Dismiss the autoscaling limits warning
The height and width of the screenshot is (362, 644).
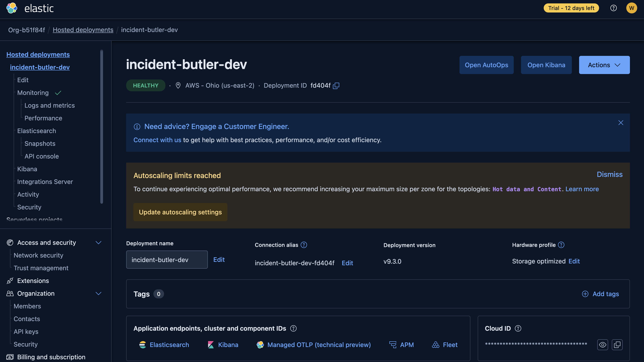click(x=610, y=174)
